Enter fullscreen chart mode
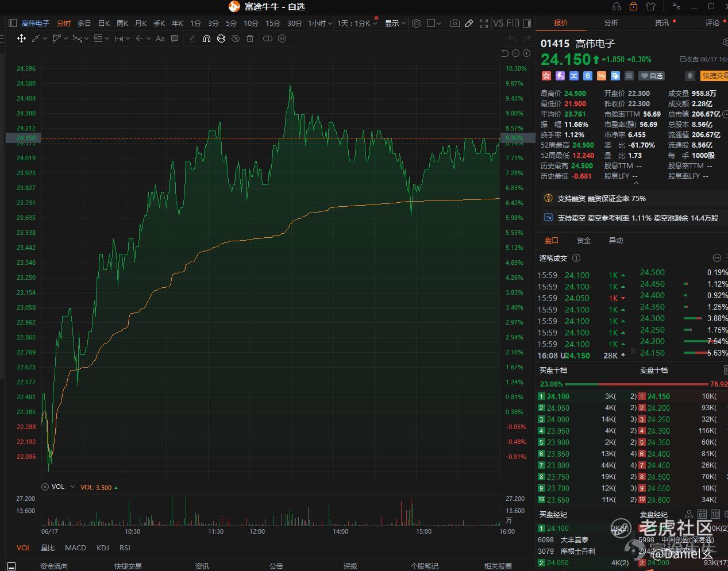The image size is (728, 571). (x=484, y=24)
